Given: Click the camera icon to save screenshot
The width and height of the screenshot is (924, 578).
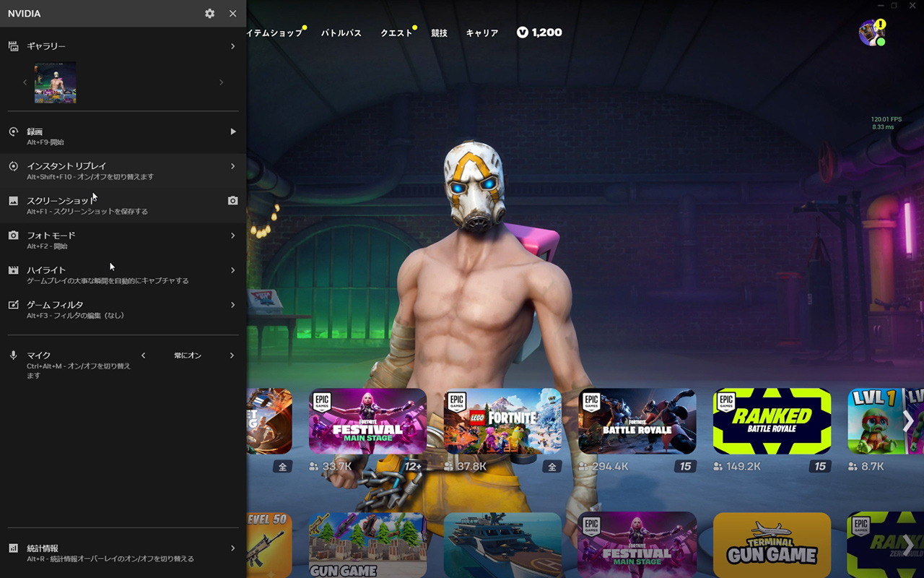Looking at the screenshot, I should pos(232,201).
